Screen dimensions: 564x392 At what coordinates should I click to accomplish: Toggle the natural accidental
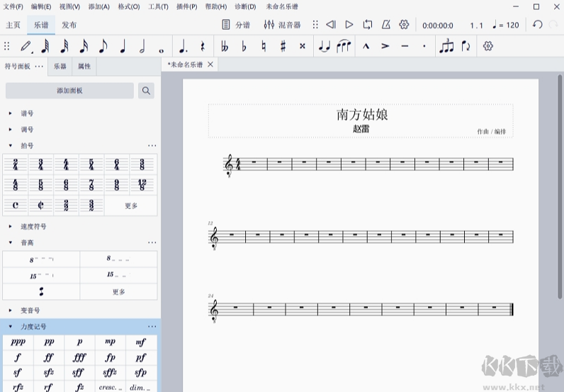[x=264, y=46]
